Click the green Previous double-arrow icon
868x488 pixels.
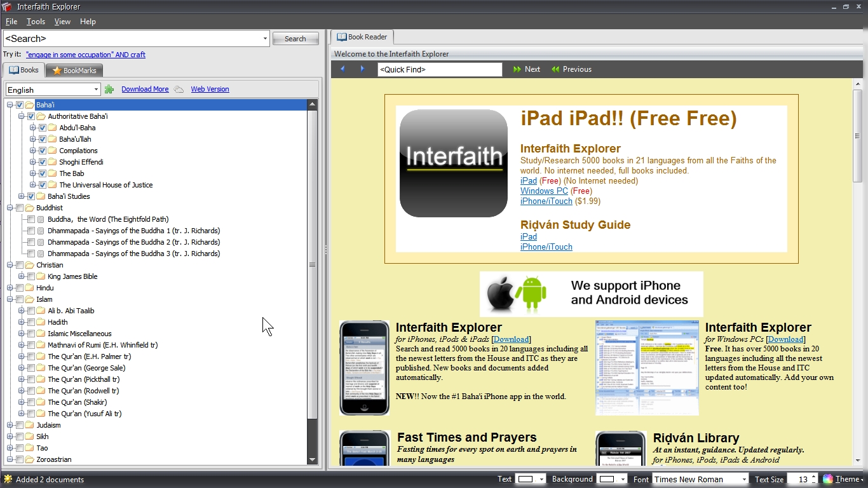coord(555,69)
